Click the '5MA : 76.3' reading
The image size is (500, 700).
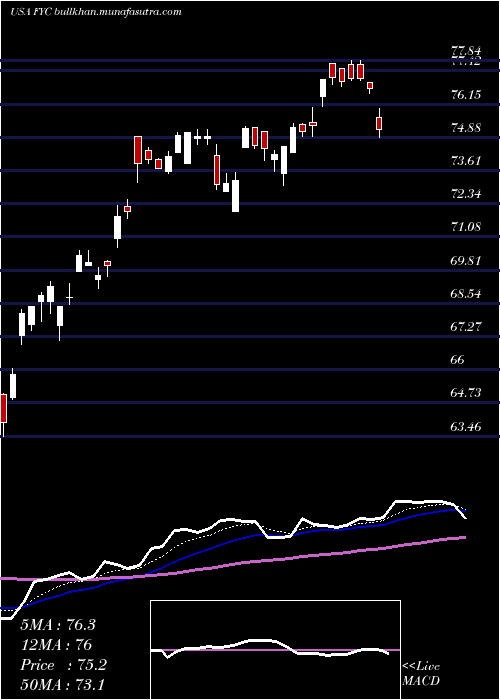[x=58, y=625]
